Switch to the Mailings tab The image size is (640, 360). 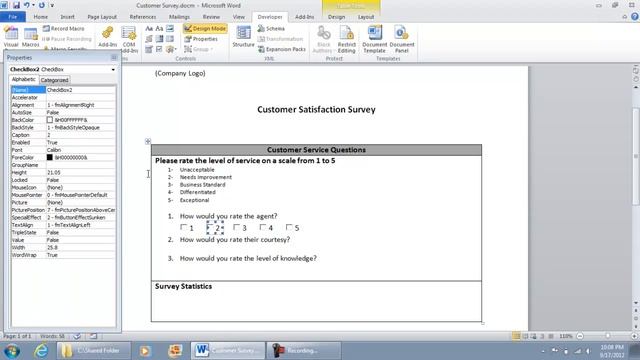pos(179,17)
